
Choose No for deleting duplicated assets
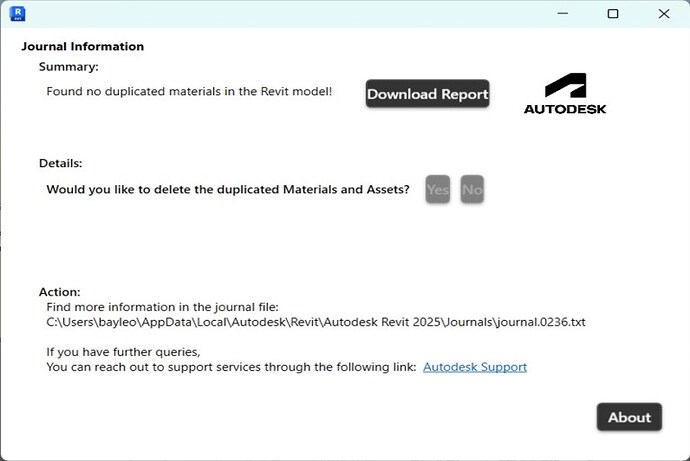[x=472, y=189]
